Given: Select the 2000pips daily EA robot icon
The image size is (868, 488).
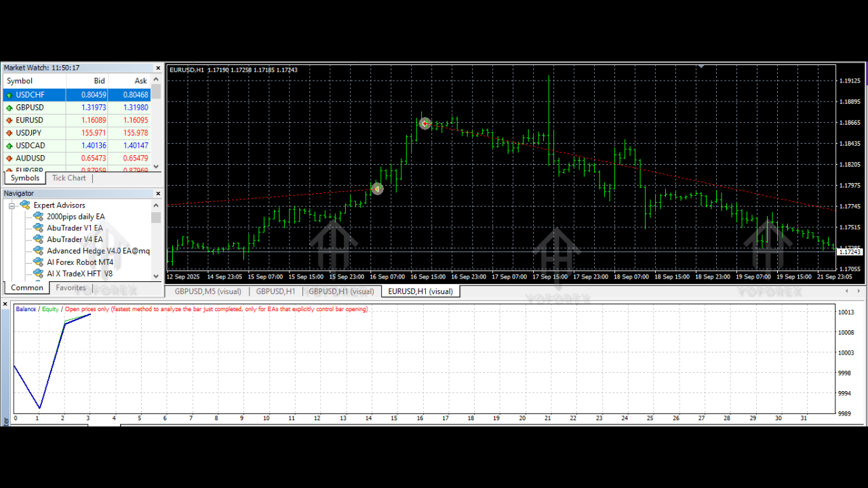Looking at the screenshot, I should (38, 216).
